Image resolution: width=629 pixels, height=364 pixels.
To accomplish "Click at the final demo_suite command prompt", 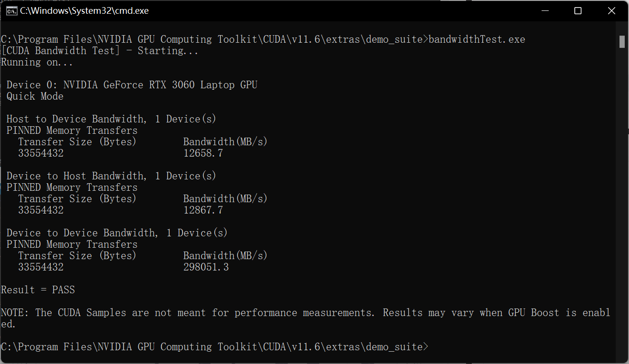I will 215,347.
